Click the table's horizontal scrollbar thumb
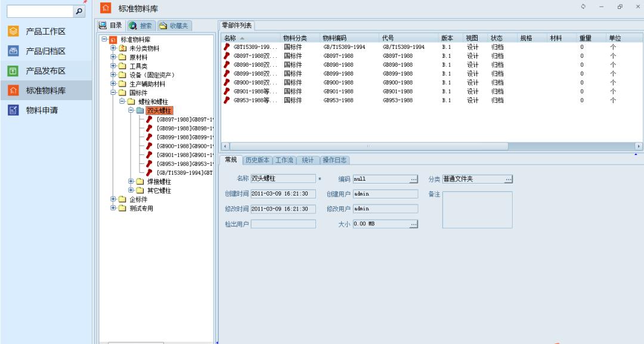The height and width of the screenshot is (344, 644). coord(369,146)
